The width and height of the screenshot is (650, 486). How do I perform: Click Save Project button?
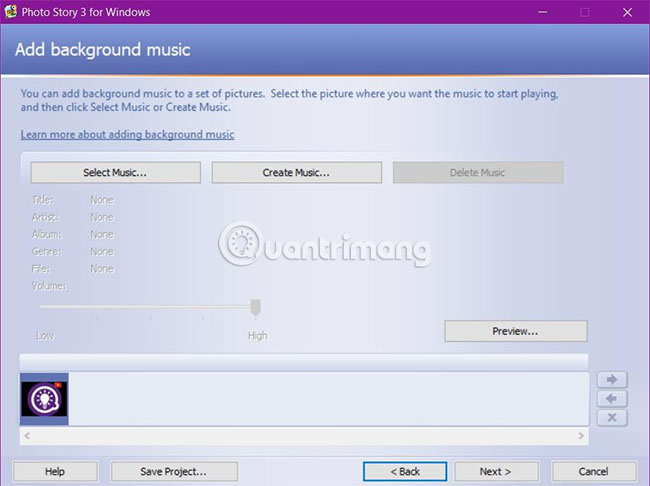[174, 471]
